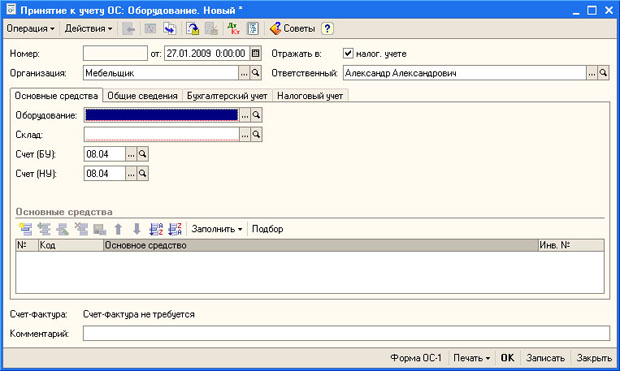Image resolution: width=620 pixels, height=371 pixels.
Task: Click the greyed structure-of-subordination toolbar icon
Action: [212, 28]
